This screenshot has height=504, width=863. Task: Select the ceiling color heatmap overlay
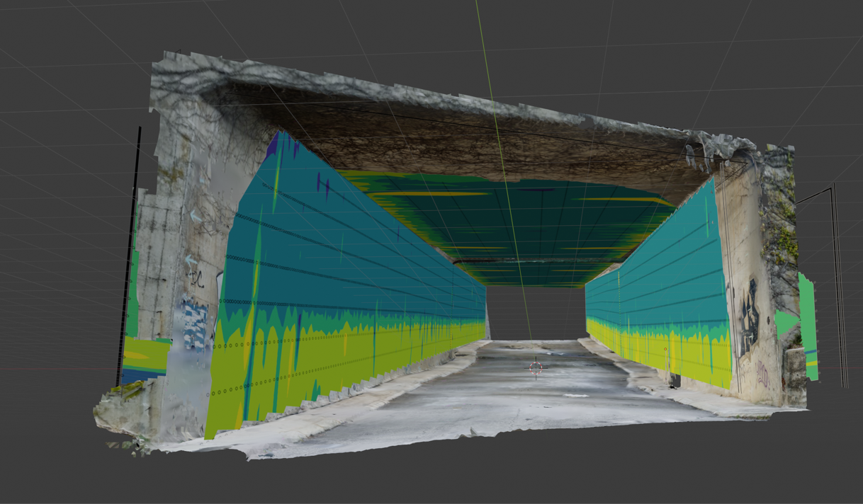(508, 228)
